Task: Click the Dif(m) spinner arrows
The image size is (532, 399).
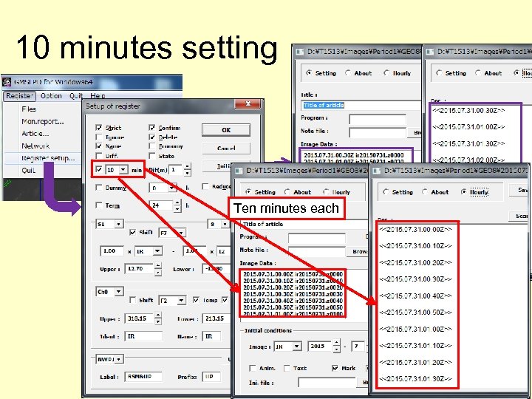Action: pos(187,169)
